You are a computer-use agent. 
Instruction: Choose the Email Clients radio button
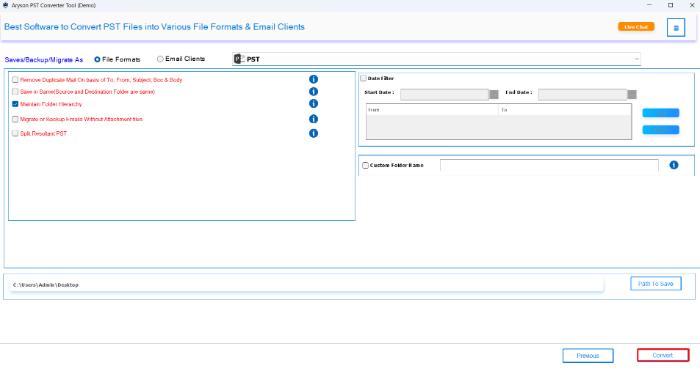tap(160, 59)
